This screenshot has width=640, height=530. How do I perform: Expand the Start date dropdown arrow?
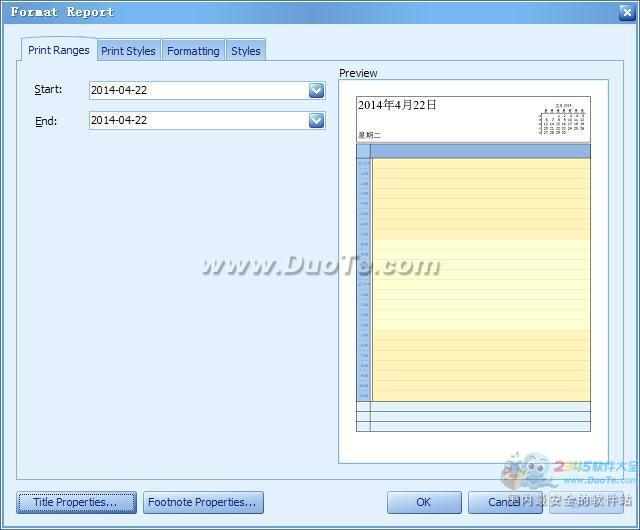click(x=316, y=90)
